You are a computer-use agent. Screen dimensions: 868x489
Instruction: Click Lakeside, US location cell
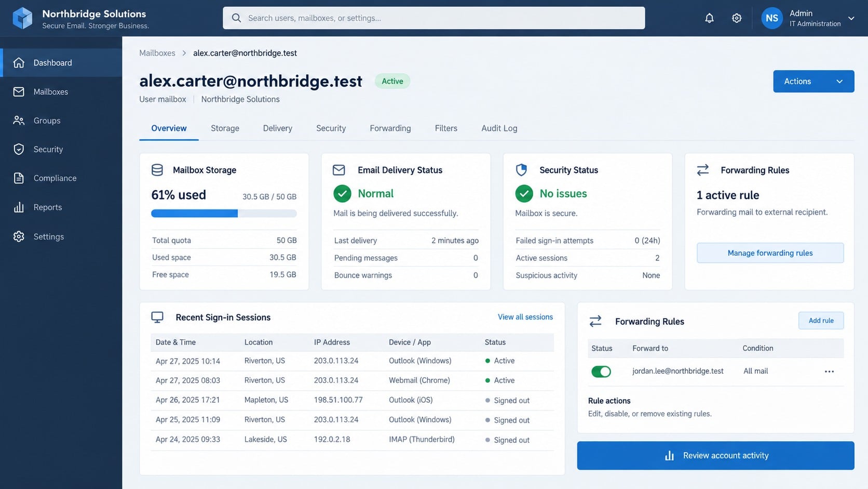click(265, 440)
